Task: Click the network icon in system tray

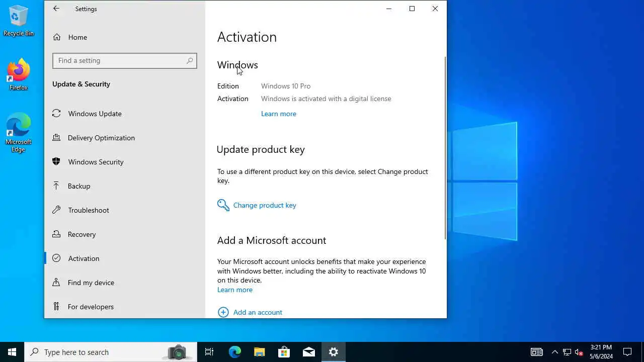Action: (x=567, y=352)
